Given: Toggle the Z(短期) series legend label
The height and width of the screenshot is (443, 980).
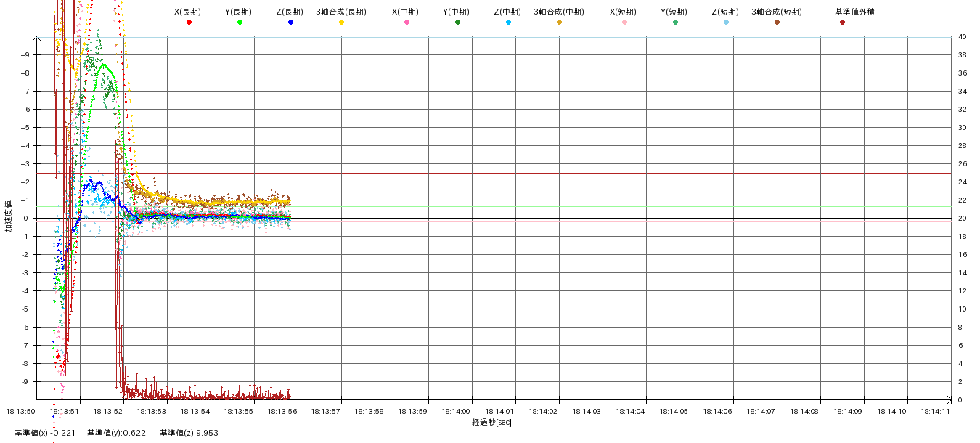Looking at the screenshot, I should click(724, 12).
